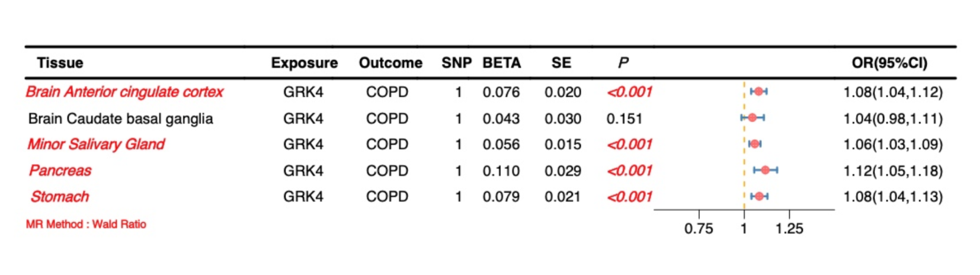Click the Outcome column header
The width and height of the screenshot is (980, 275).
pos(390,63)
